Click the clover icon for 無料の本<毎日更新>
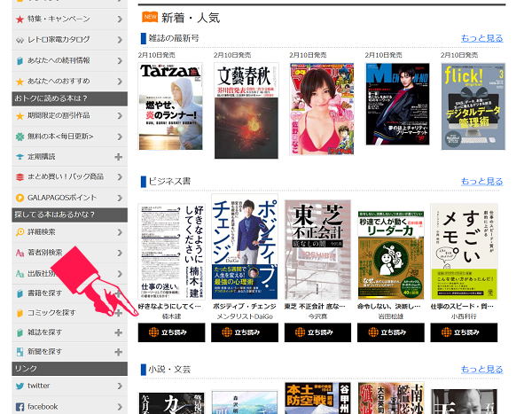This screenshot has width=532, height=414. tap(20, 136)
